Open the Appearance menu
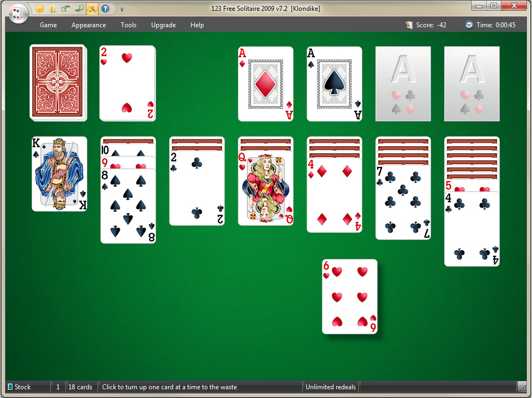This screenshot has width=532, height=398. tap(88, 25)
